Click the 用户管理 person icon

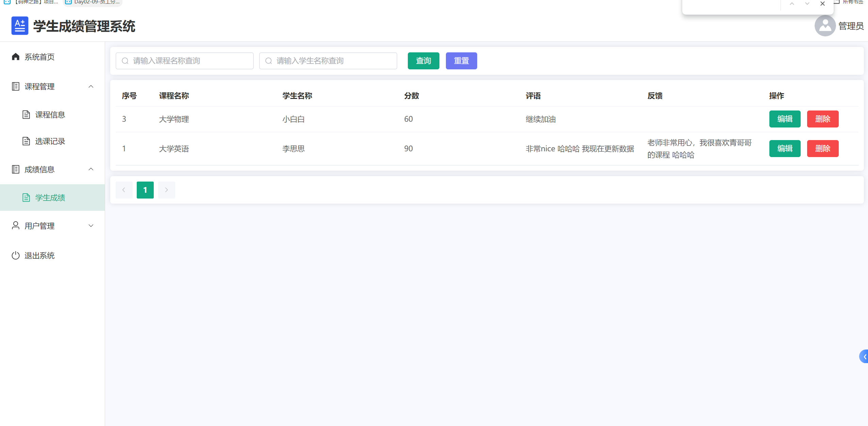tap(16, 225)
